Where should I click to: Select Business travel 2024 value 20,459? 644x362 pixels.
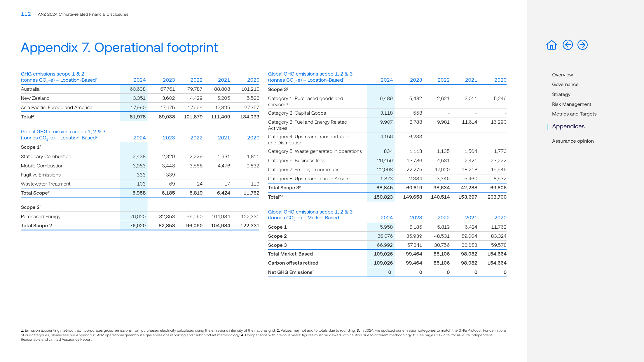point(385,160)
